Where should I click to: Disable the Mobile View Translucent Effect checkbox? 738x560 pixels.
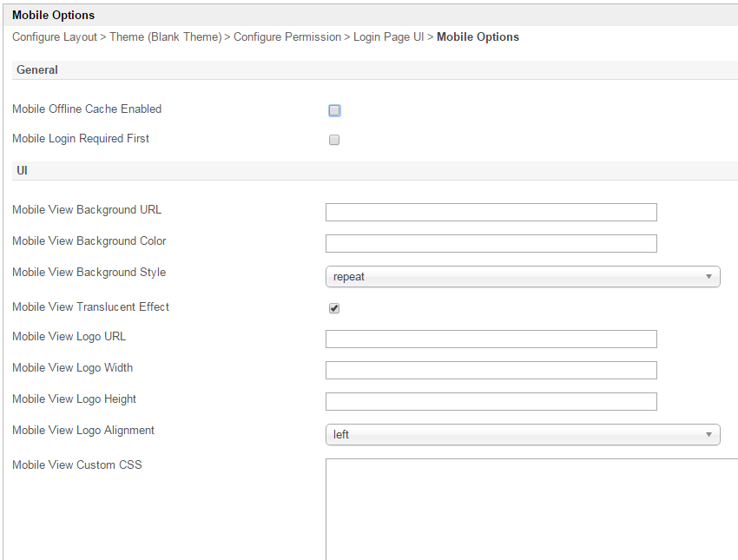click(334, 308)
